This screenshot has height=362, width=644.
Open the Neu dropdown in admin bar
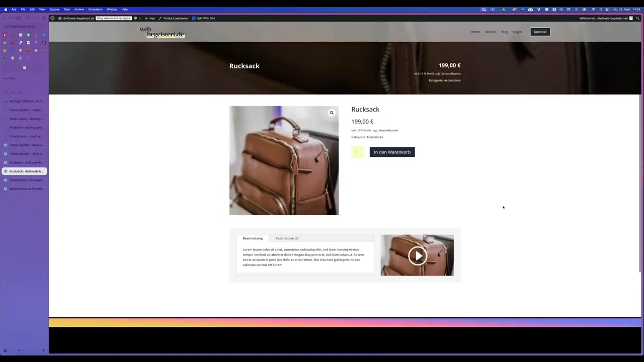149,18
